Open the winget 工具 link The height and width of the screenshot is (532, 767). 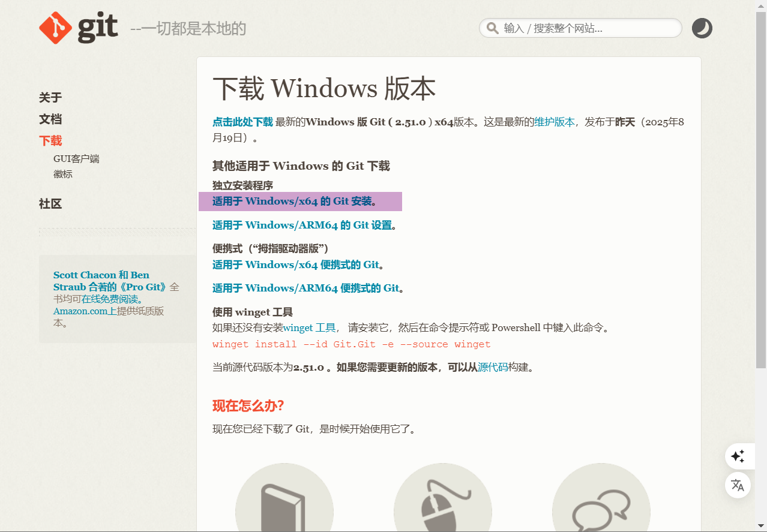pos(309,328)
